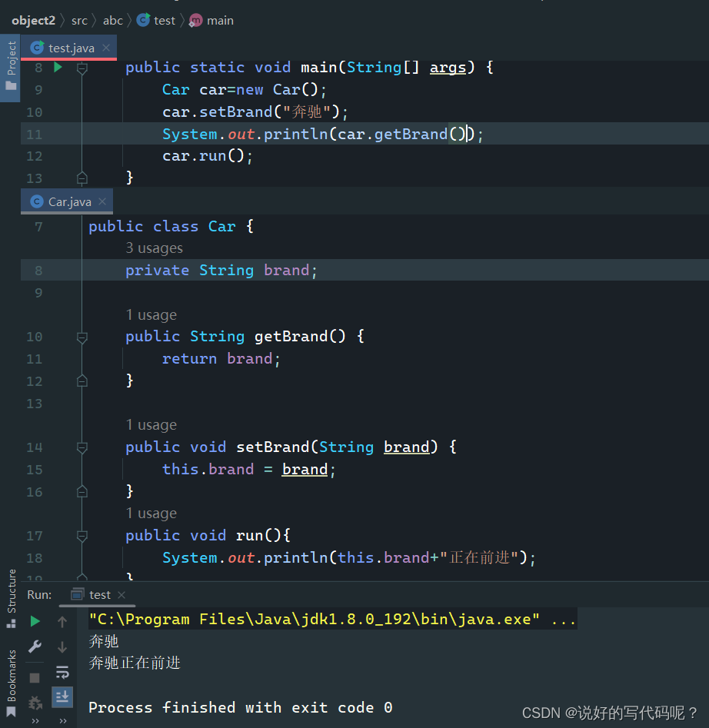709x728 pixels.
Task: Close the test run tab
Action: click(121, 595)
